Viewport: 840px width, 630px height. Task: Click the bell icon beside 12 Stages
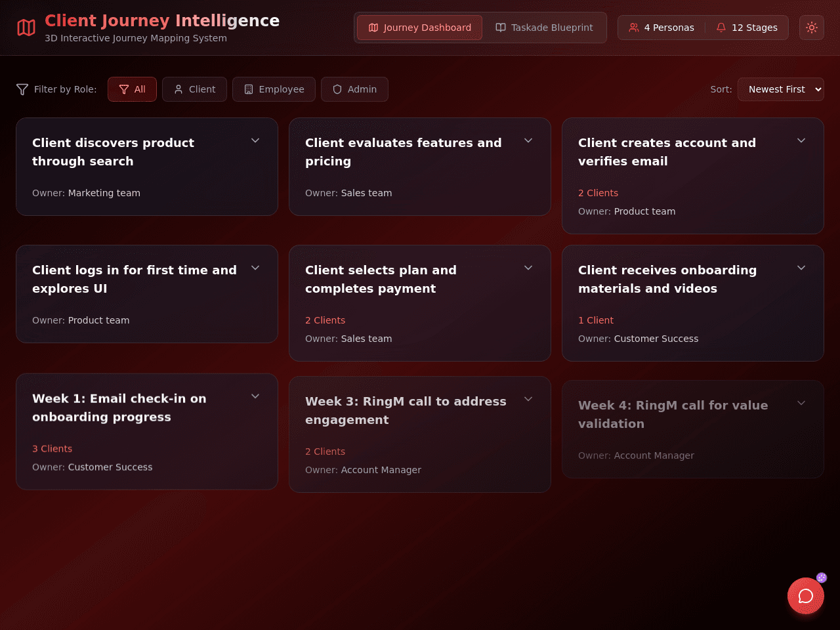click(x=721, y=28)
